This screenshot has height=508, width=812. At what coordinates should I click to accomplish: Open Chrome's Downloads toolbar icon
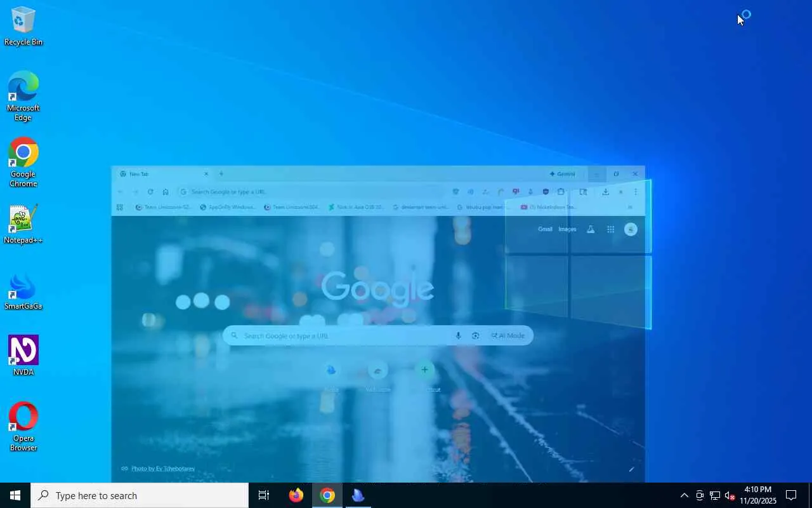click(606, 192)
